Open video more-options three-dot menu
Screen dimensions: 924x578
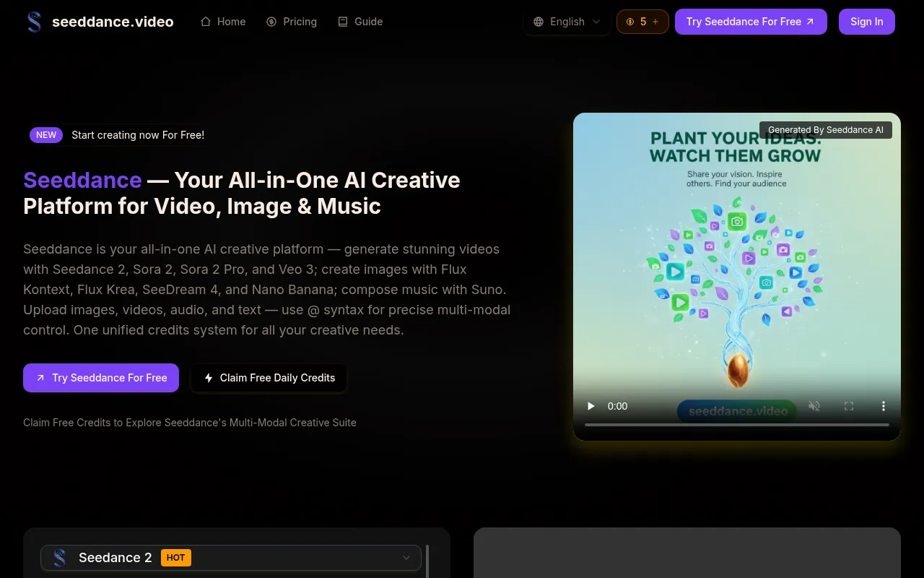point(883,406)
